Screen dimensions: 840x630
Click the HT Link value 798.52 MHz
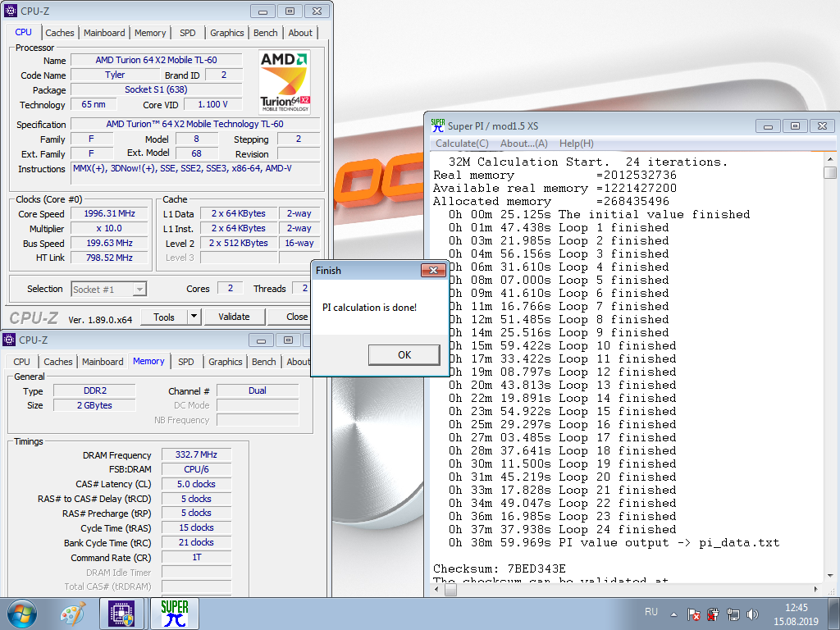pyautogui.click(x=109, y=258)
